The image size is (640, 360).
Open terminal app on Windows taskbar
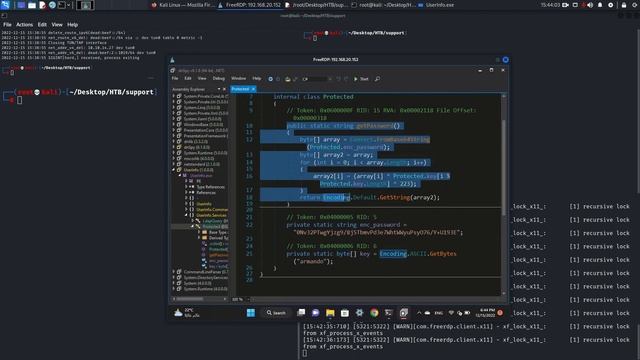pos(389,313)
